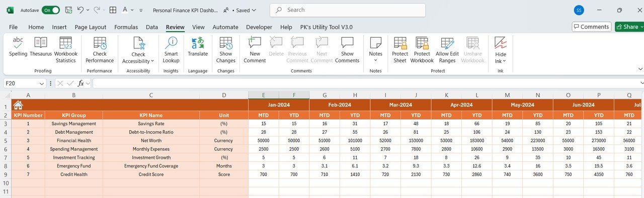Click the Hide Ink button
The image size is (644, 198).
pyautogui.click(x=501, y=50)
